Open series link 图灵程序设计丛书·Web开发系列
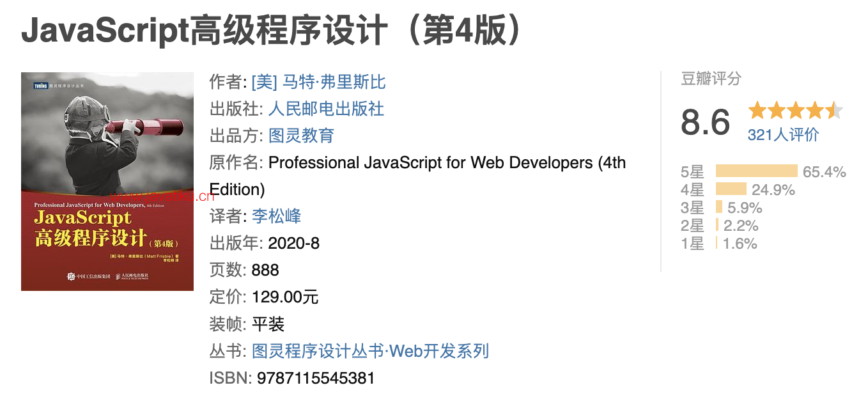The image size is (868, 399). [x=370, y=351]
